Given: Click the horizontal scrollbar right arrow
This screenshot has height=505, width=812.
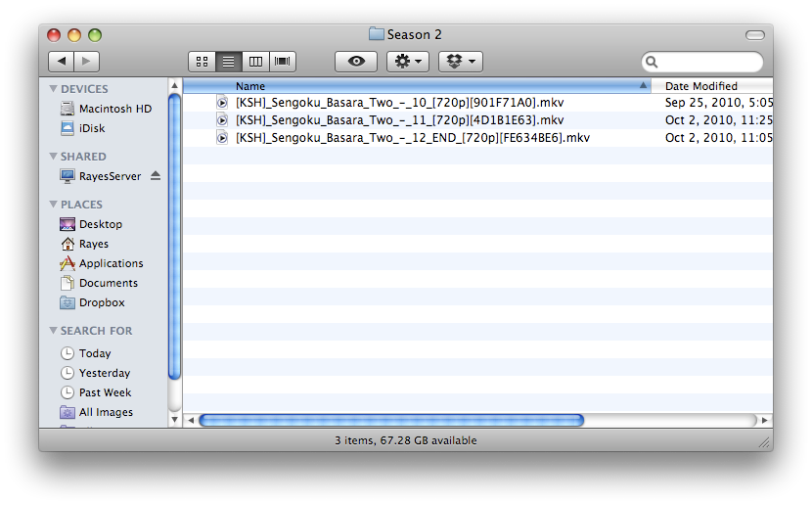Looking at the screenshot, I should [765, 420].
